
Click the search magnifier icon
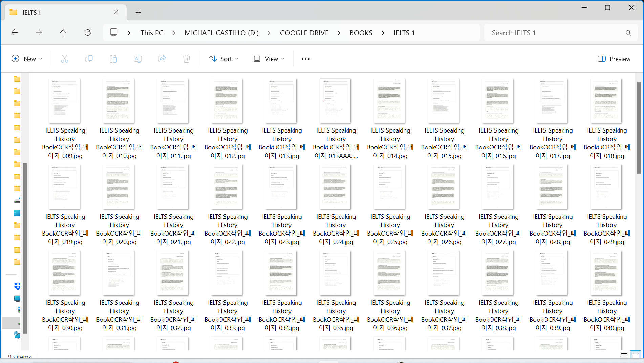point(628,33)
